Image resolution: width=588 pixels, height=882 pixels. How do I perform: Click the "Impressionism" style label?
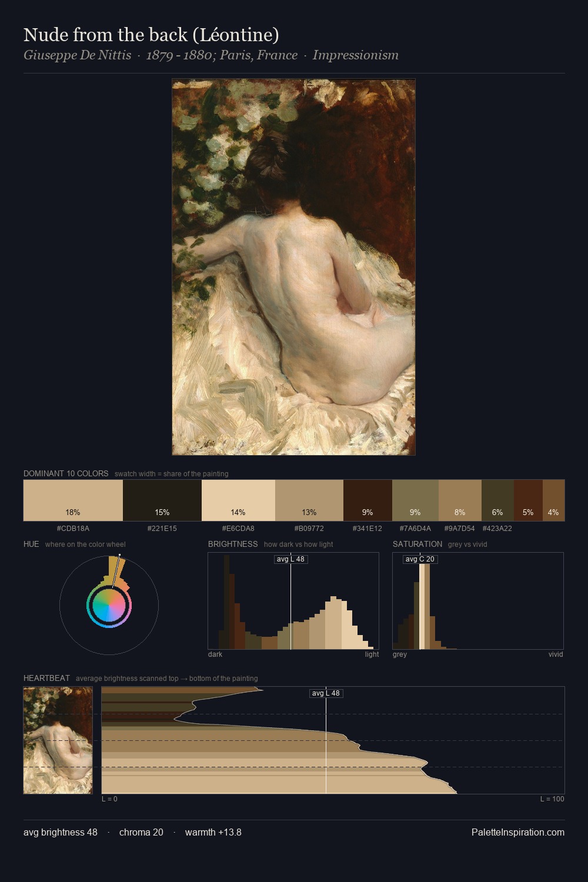pos(356,55)
